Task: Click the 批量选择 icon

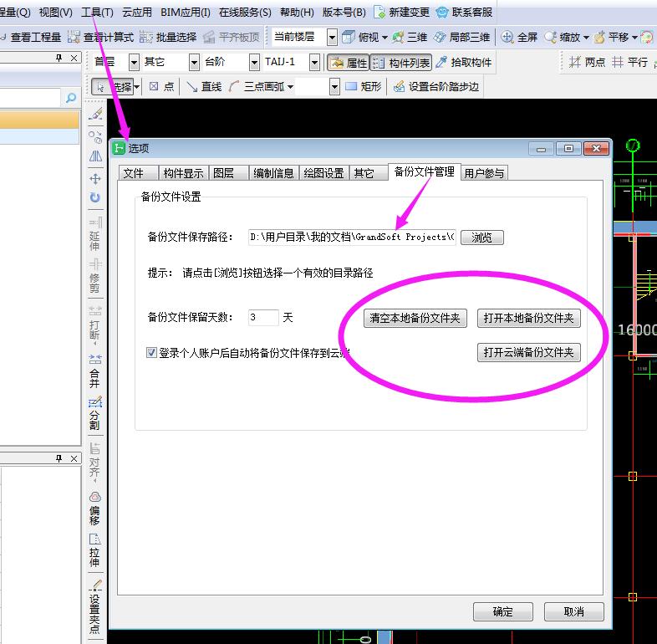Action: click(x=145, y=38)
